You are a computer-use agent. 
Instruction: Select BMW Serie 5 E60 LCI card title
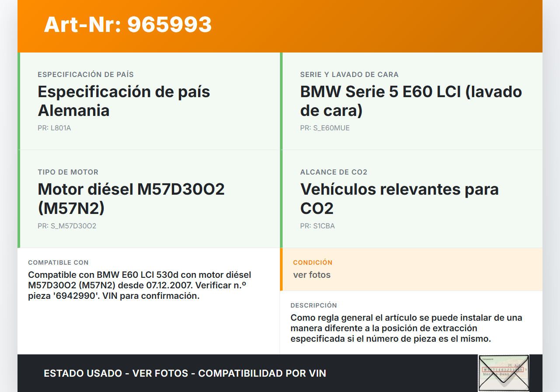(x=410, y=101)
